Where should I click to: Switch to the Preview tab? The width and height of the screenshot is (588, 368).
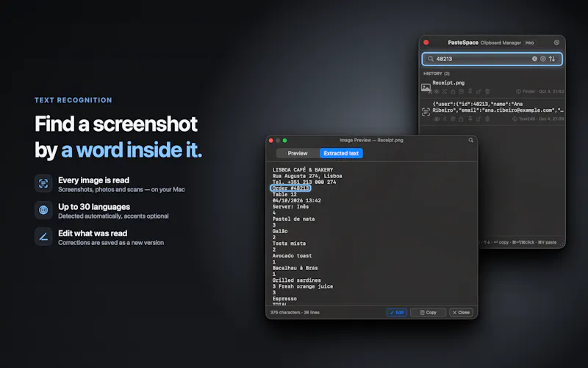tap(298, 153)
